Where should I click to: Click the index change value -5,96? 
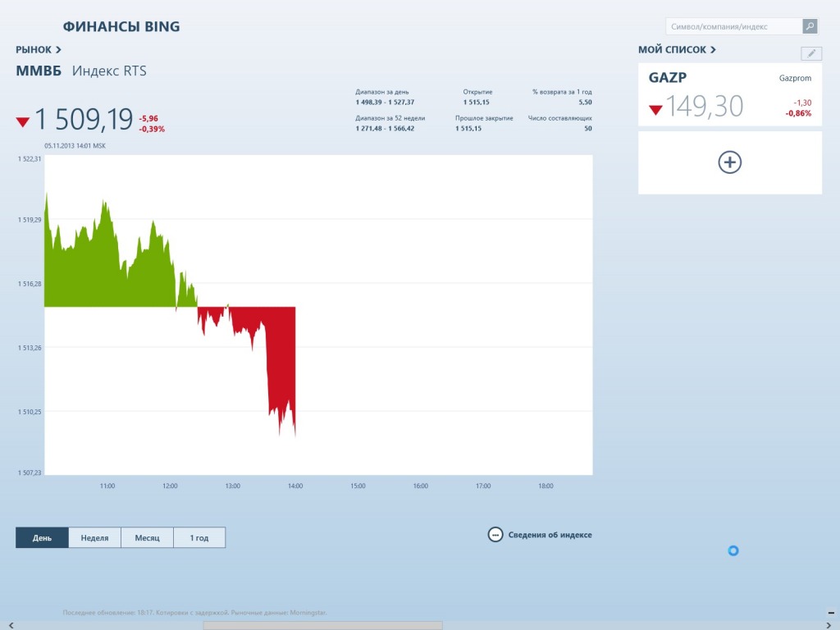148,118
